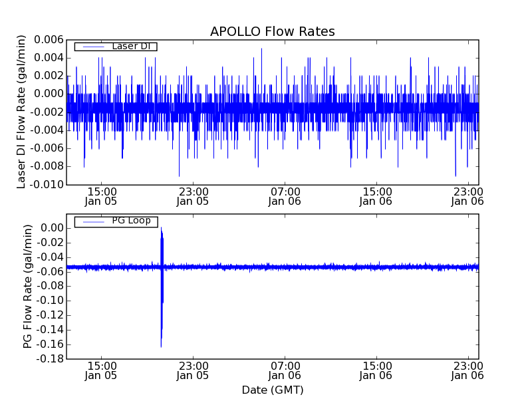
Task: Click '15:00 Jan 05' under the PG Loop plot
Action: coord(101,371)
